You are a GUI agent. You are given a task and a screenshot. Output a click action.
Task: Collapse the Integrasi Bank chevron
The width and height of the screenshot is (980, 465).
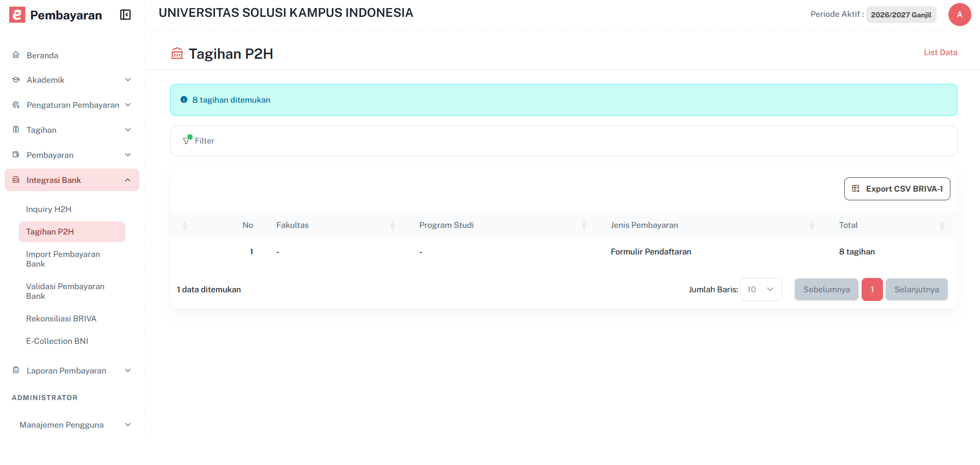tap(128, 180)
